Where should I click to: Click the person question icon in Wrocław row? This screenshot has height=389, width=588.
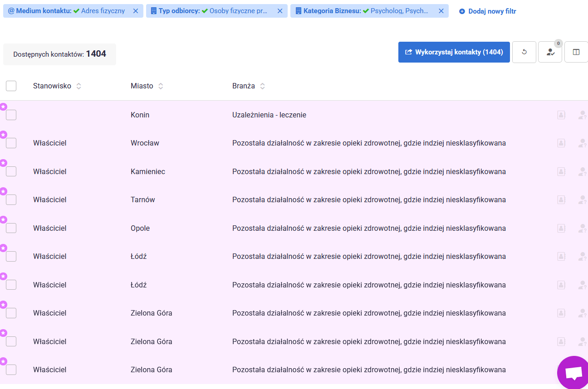click(x=583, y=143)
